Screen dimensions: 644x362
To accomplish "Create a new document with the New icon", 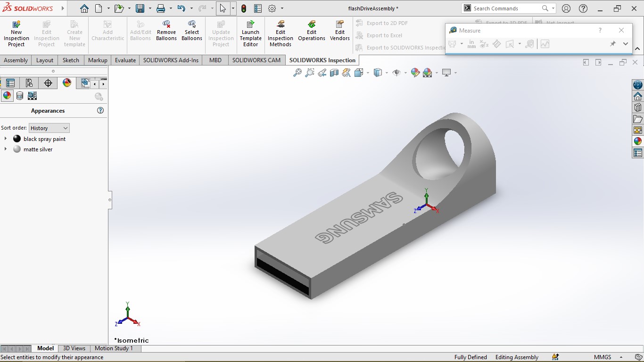I will (99, 8).
